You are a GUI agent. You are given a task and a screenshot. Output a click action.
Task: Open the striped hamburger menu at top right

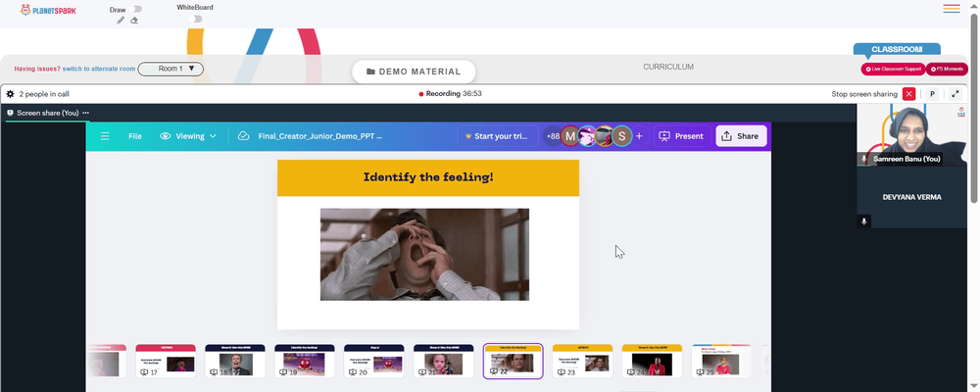952,8
